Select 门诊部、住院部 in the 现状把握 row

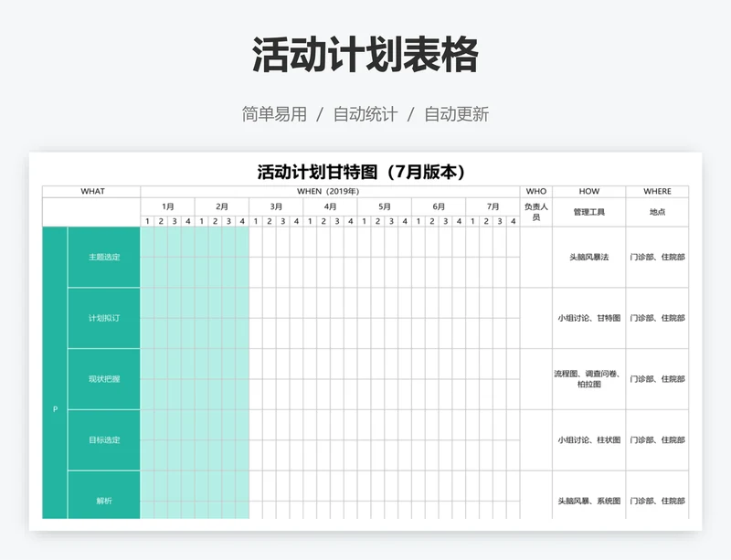point(657,379)
